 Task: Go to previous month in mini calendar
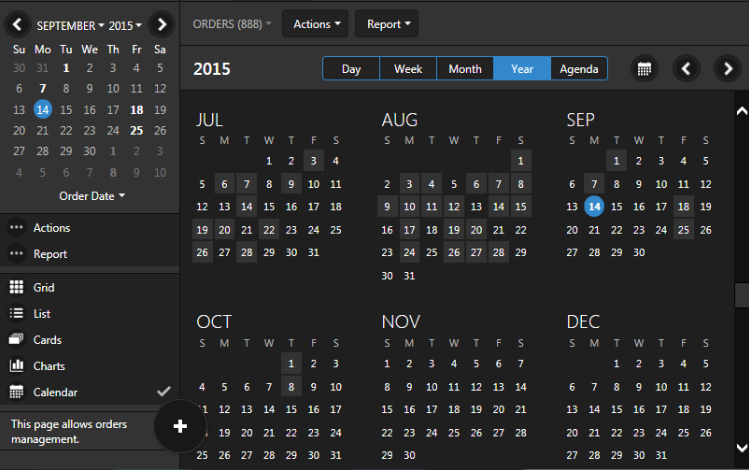pos(18,24)
